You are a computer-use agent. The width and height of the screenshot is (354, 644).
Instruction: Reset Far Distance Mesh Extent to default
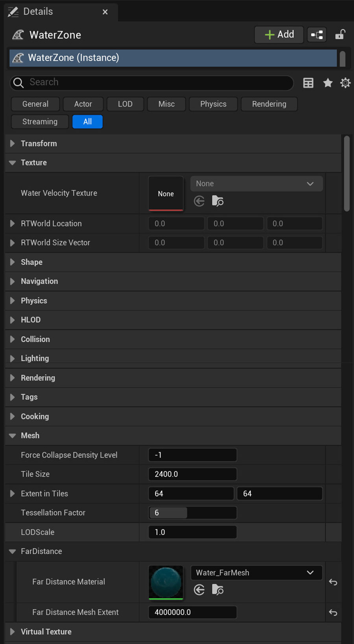pos(333,612)
